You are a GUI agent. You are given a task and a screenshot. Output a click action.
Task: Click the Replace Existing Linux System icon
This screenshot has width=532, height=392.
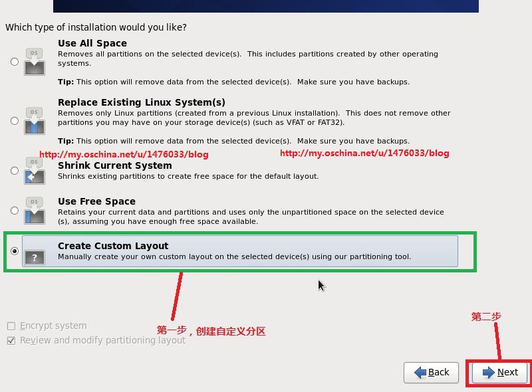(x=35, y=121)
